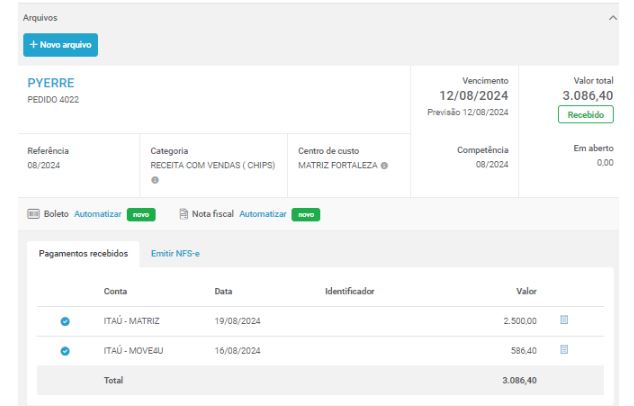This screenshot has width=634, height=406.
Task: Click novo badge beside Nota fiscal Automatizar
Action: coord(306,215)
